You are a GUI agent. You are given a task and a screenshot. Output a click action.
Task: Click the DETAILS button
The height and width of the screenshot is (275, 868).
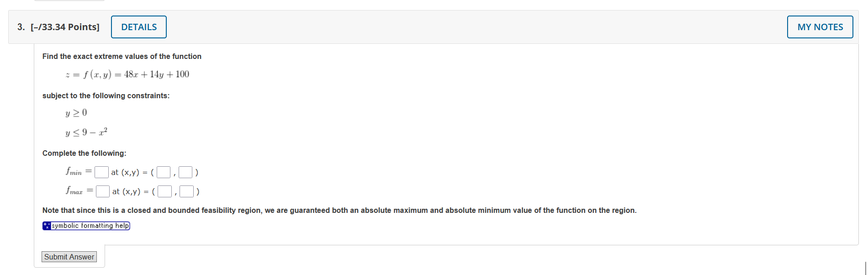point(138,27)
